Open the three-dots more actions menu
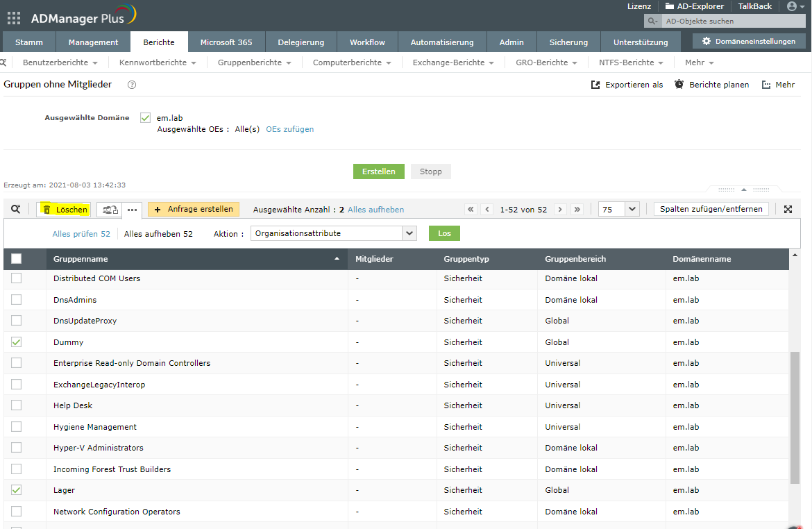Image resolution: width=812 pixels, height=529 pixels. [132, 210]
